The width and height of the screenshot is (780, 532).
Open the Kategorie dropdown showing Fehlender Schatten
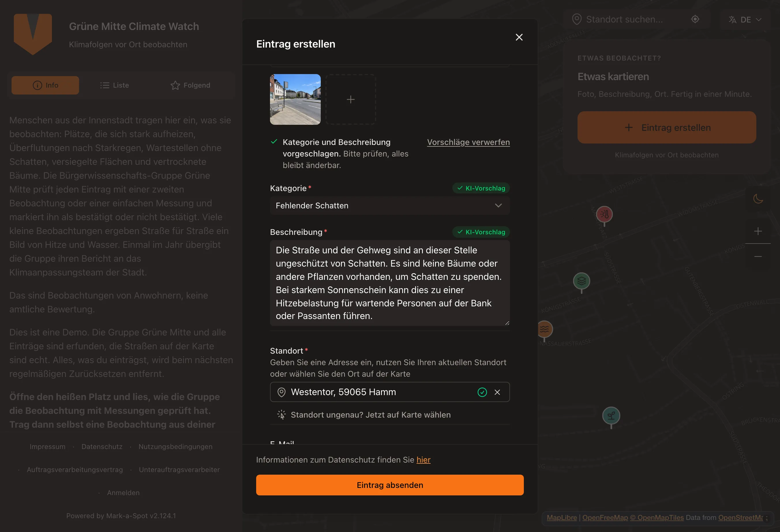coord(390,205)
